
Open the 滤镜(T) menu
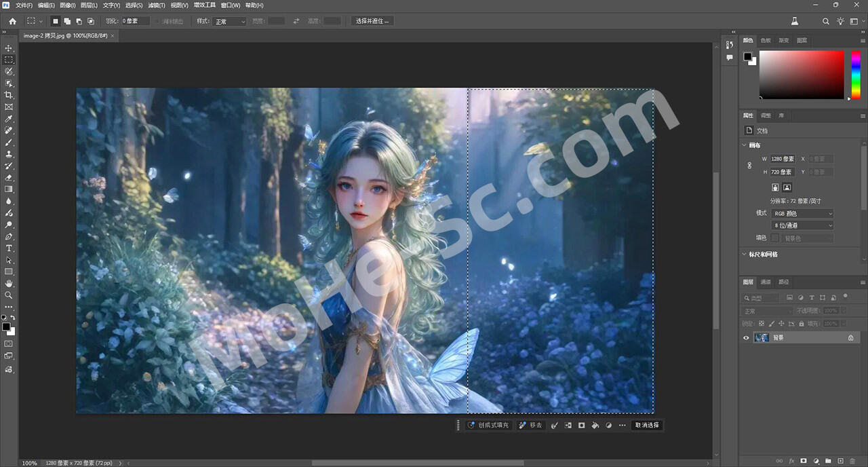(x=157, y=5)
